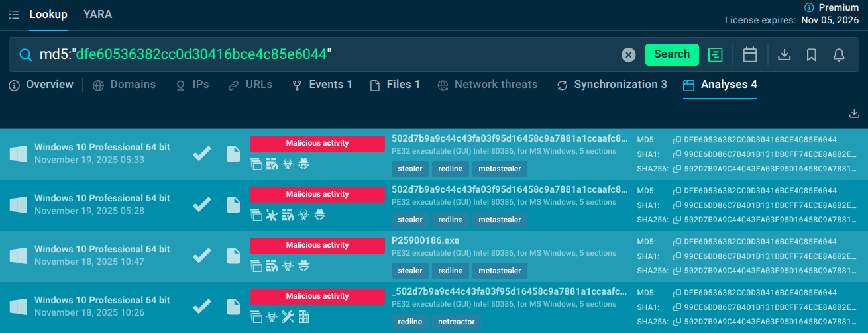Screen dimensions: 868x333
Task: Copy SHA1 hash in the last analysis row
Action: coord(677,307)
